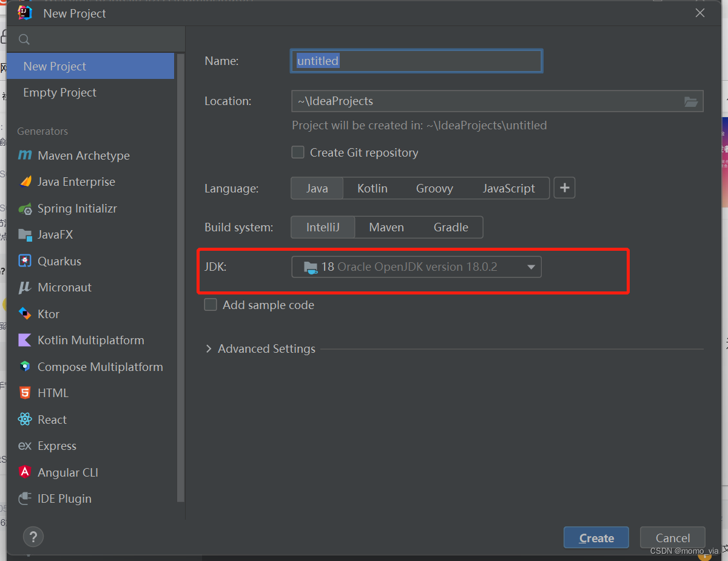Viewport: 728px width, 561px height.
Task: Choose Gradle build system
Action: coord(451,227)
